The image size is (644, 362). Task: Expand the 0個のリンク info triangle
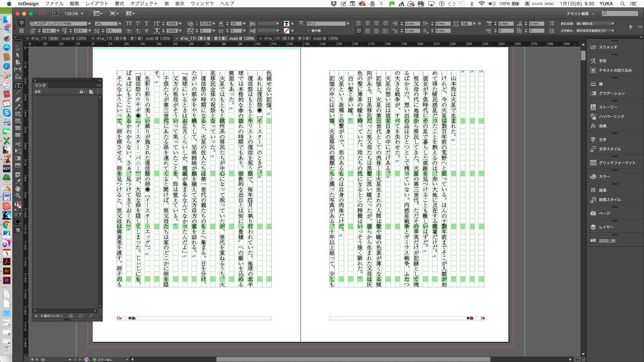(36, 316)
